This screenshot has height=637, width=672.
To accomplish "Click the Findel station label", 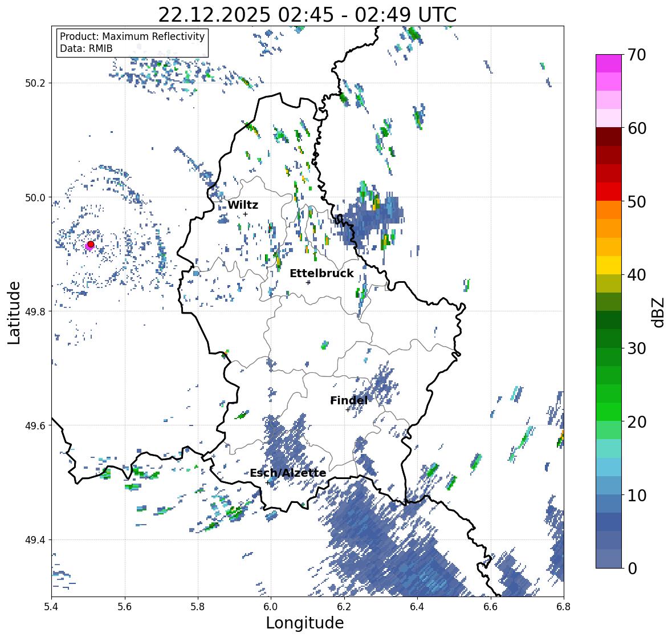I will [x=348, y=400].
